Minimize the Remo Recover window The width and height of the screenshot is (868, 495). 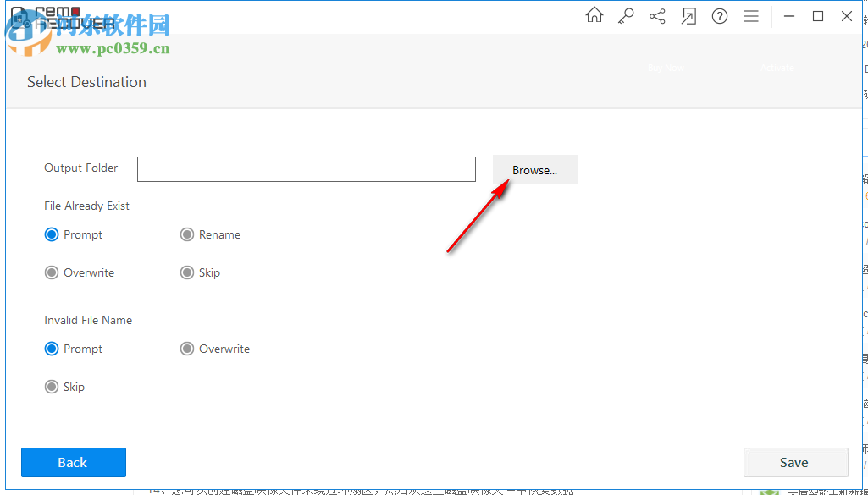tap(788, 16)
